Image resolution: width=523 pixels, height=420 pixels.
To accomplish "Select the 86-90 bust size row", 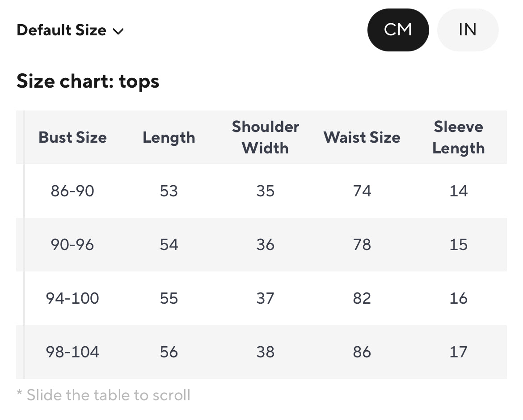I will click(72, 191).
